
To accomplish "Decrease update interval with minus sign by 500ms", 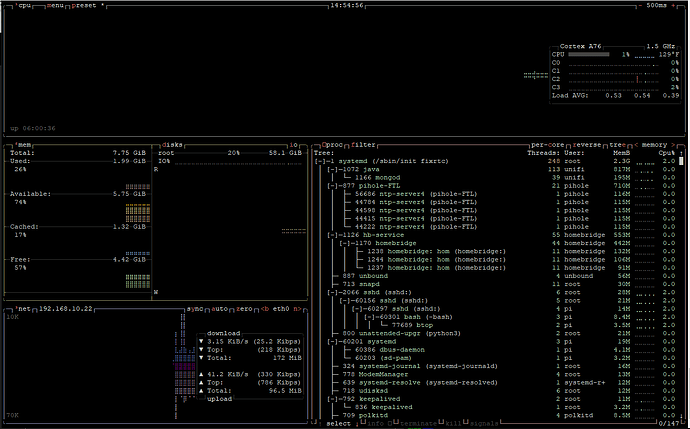I will pos(641,5).
